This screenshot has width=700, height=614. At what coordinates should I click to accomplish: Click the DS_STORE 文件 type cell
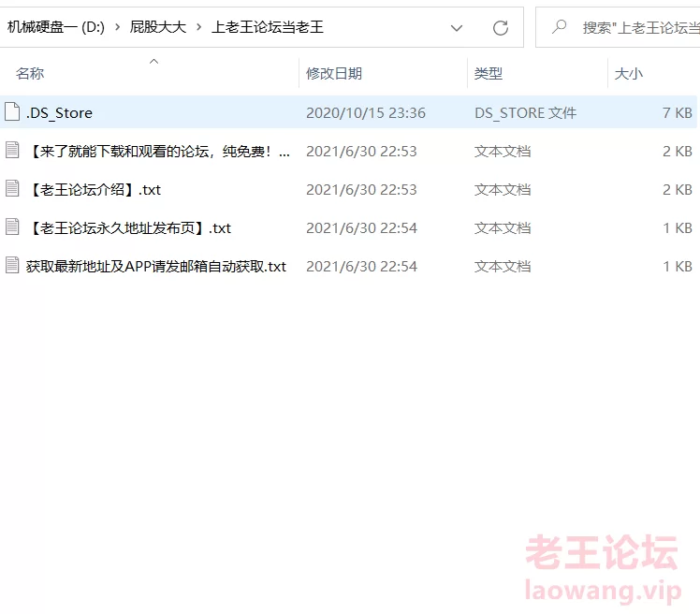[x=525, y=113]
